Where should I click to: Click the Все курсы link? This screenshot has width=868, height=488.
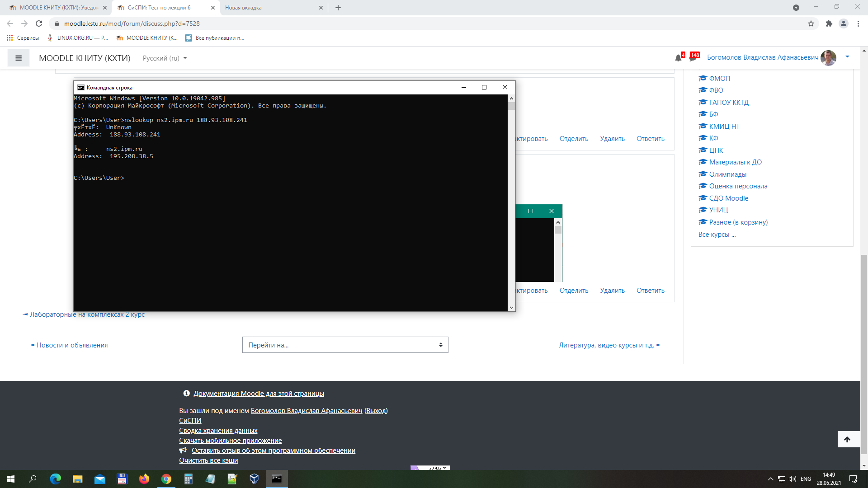coord(717,235)
